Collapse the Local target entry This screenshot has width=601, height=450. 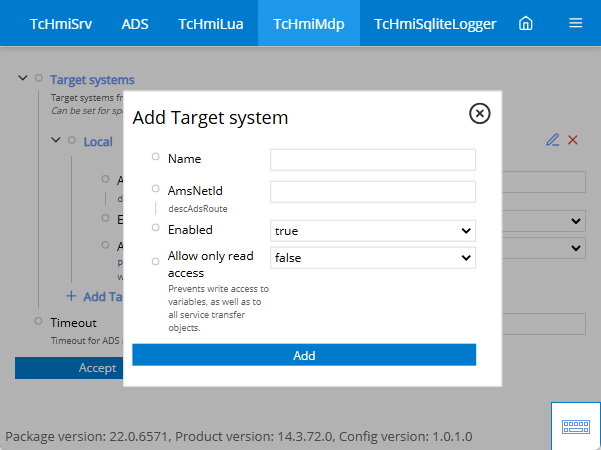[x=56, y=140]
